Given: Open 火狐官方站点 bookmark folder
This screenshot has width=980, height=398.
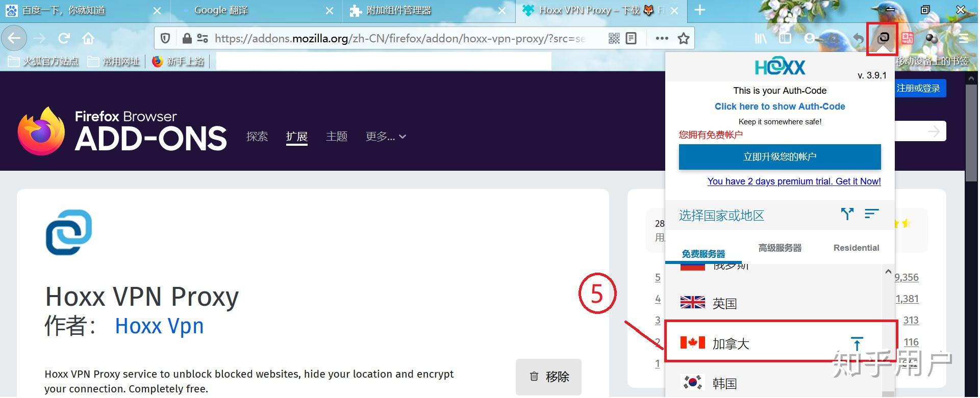Looking at the screenshot, I should pyautogui.click(x=43, y=62).
